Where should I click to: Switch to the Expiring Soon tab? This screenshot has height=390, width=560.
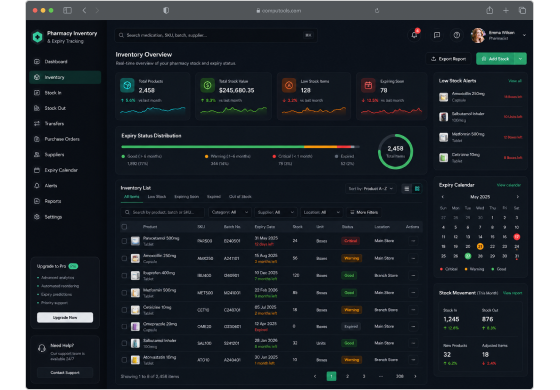186,197
